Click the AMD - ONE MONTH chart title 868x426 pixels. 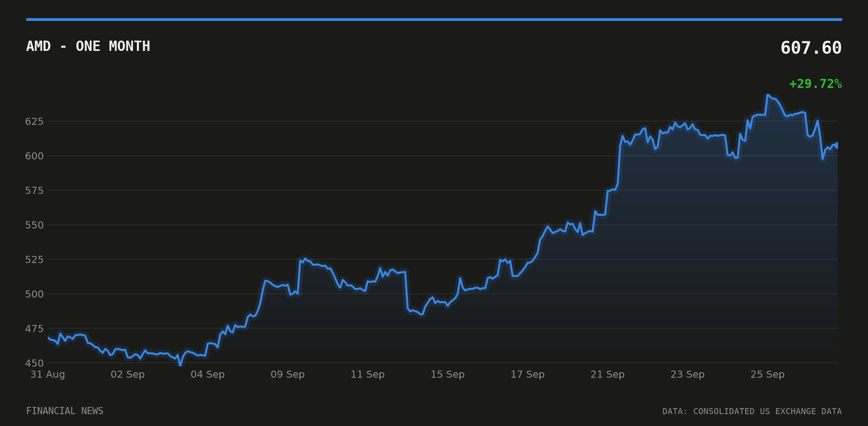(x=88, y=46)
